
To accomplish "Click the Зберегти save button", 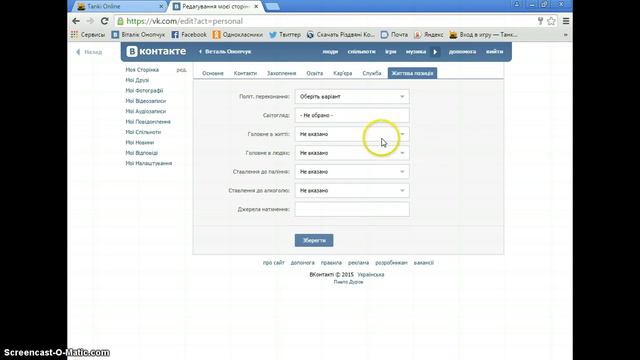I will [x=314, y=240].
